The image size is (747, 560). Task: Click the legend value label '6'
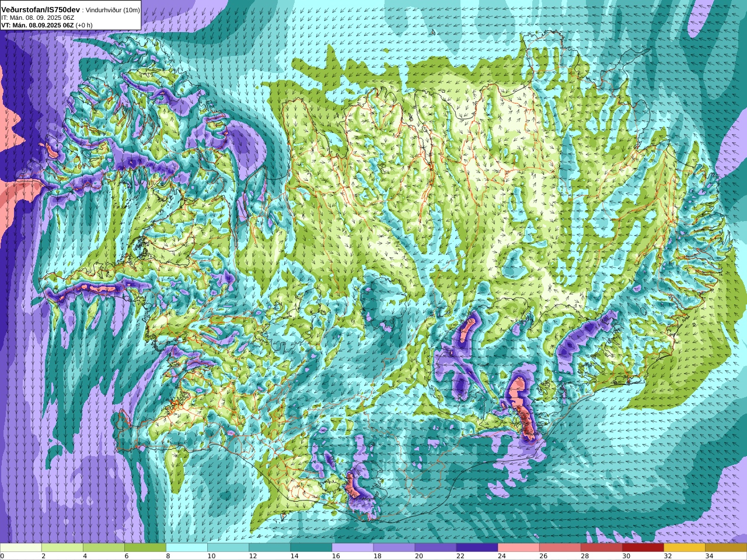click(127, 556)
